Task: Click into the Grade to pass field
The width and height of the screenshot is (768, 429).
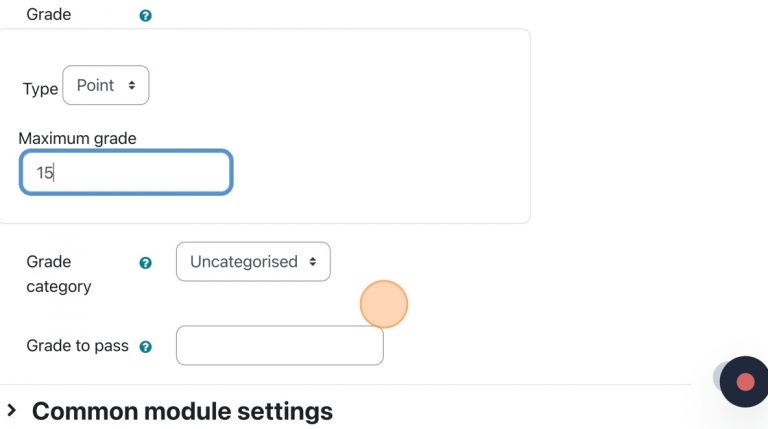Action: pyautogui.click(x=279, y=346)
